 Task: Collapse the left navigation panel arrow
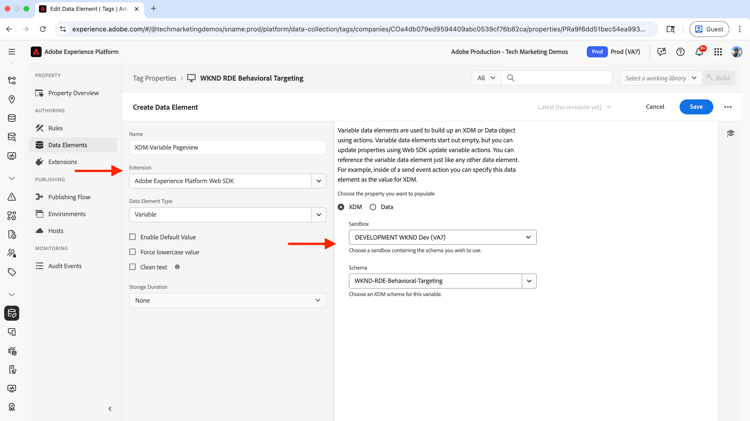pos(110,409)
